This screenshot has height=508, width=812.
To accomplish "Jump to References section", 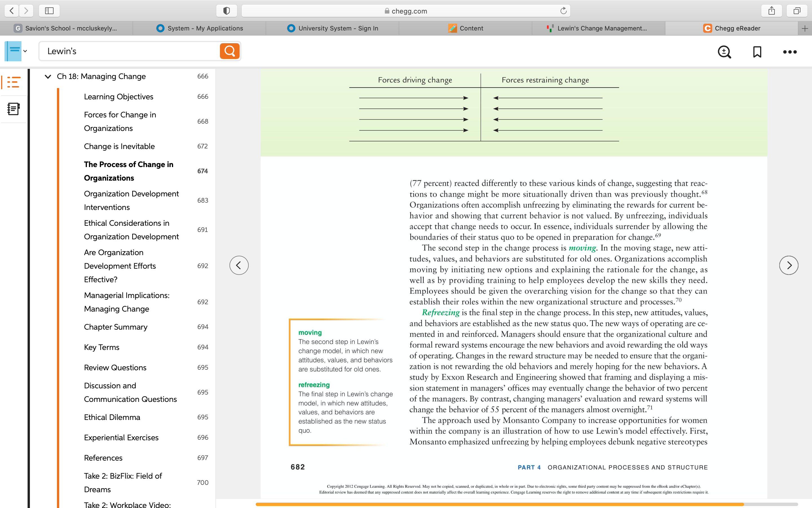I will [x=103, y=458].
